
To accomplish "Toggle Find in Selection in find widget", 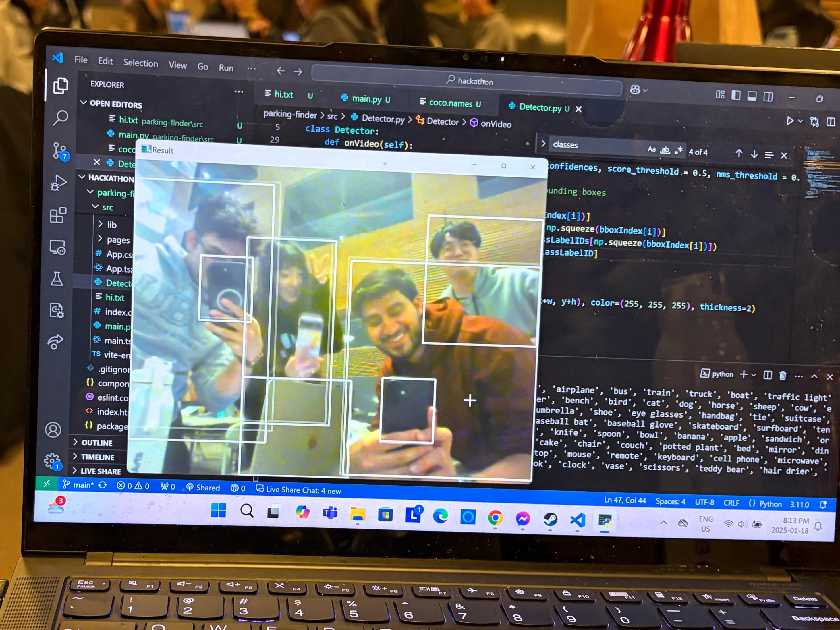I will 769,155.
